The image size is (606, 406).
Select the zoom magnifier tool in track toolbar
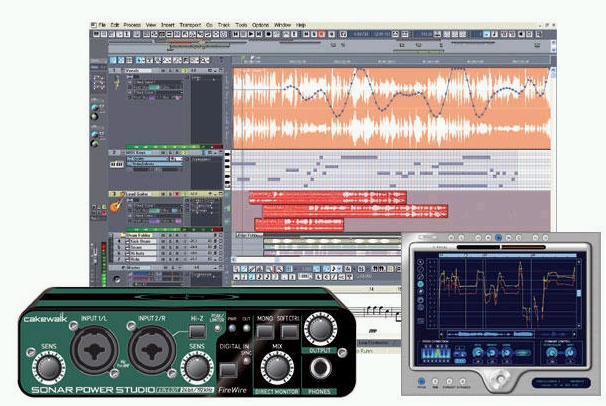(204, 60)
